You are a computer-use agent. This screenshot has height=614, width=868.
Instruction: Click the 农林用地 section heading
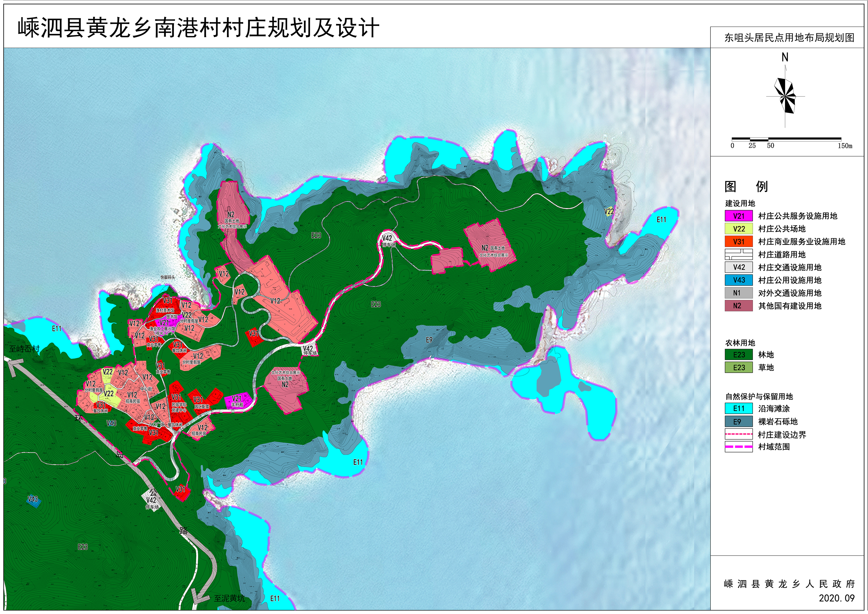coord(740,343)
